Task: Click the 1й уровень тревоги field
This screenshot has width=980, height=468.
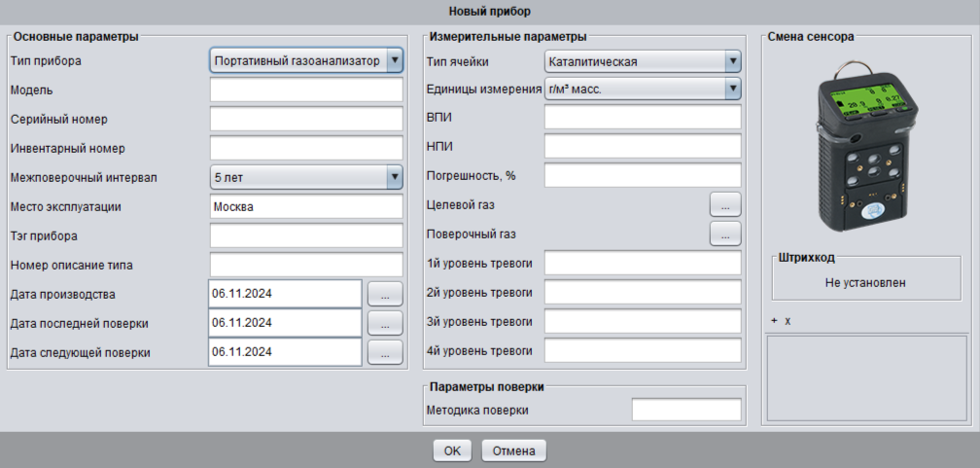Action: pos(642,264)
